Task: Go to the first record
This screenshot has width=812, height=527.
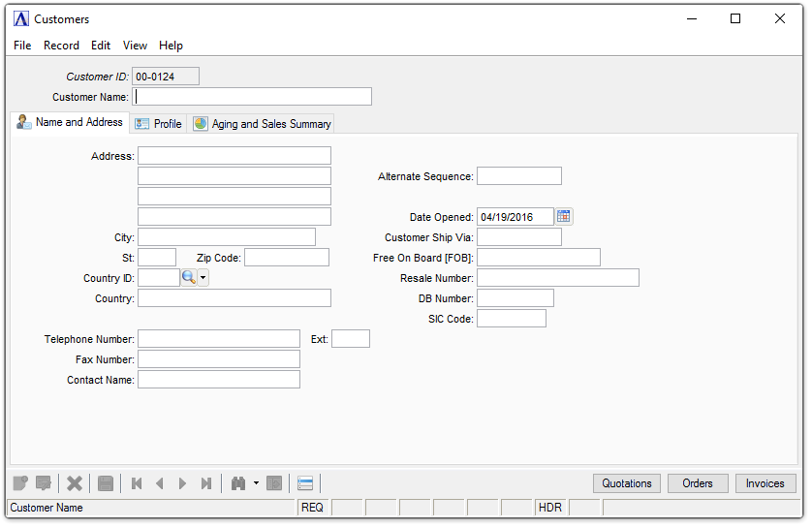Action: (137, 483)
